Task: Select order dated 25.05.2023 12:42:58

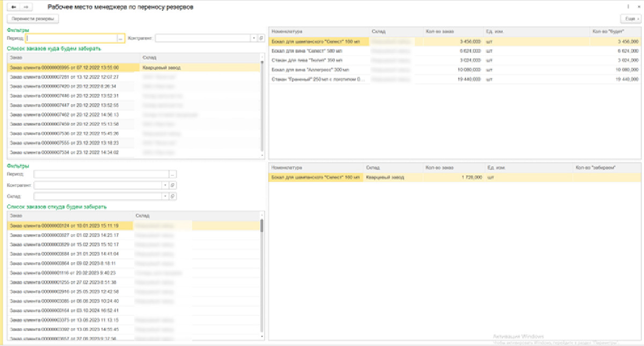Action: point(133,292)
